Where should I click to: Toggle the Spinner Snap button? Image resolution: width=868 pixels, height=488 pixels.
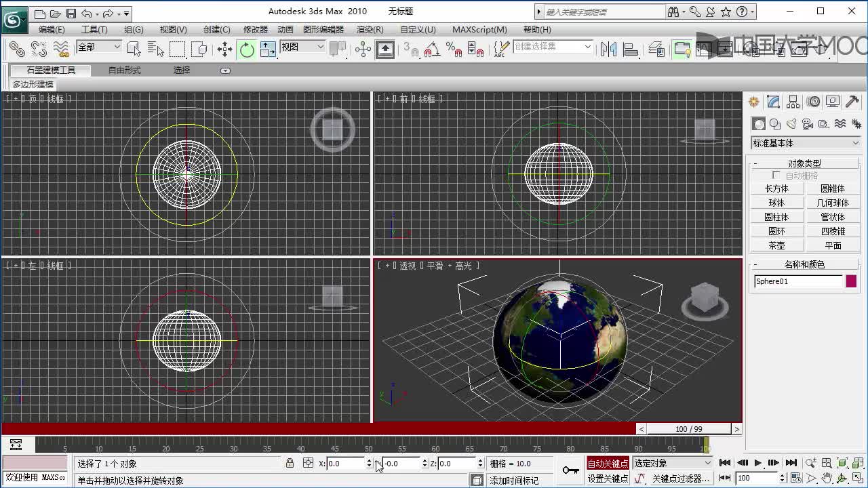point(476,49)
